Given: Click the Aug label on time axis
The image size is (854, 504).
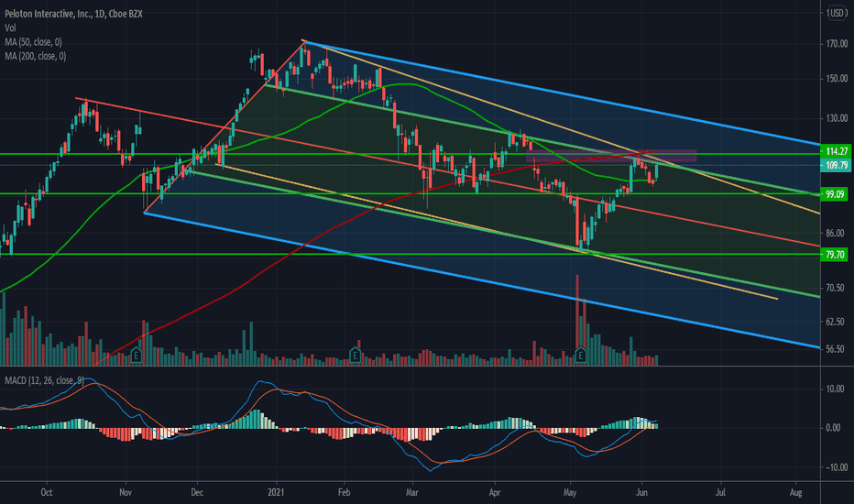Looking at the screenshot, I should (795, 493).
